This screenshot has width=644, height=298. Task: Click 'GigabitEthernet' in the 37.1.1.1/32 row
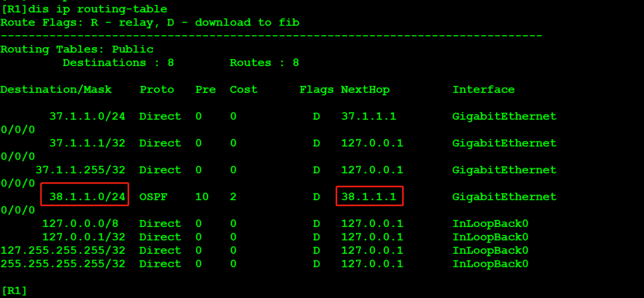tap(504, 143)
